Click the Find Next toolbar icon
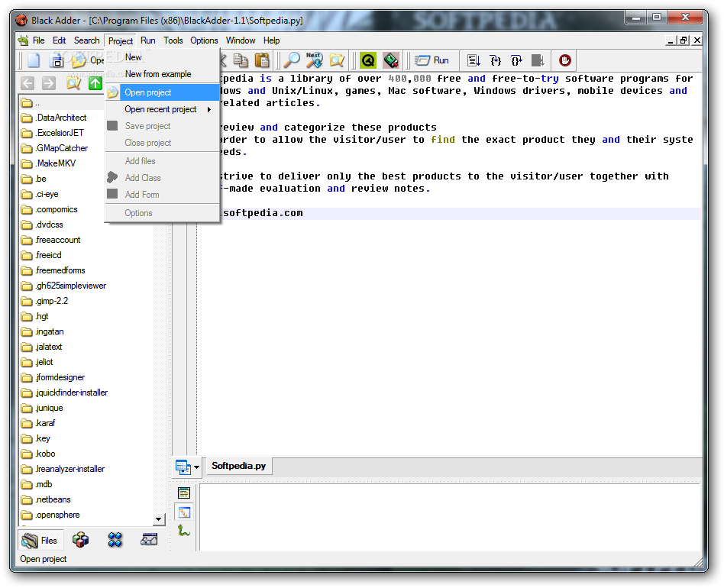 coord(314,60)
